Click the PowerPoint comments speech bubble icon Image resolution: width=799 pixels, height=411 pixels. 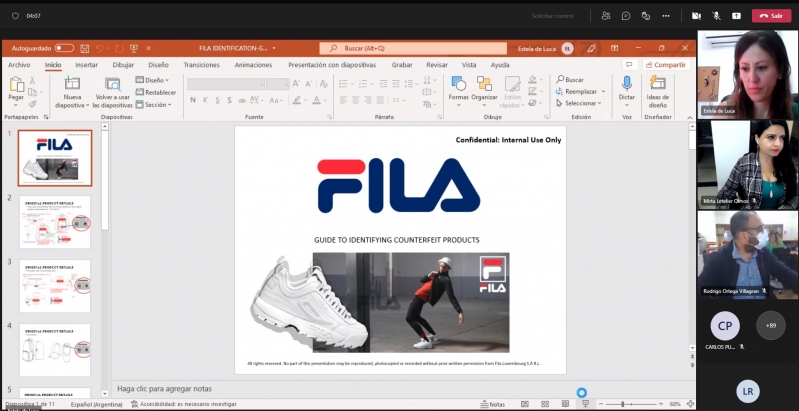pos(629,65)
